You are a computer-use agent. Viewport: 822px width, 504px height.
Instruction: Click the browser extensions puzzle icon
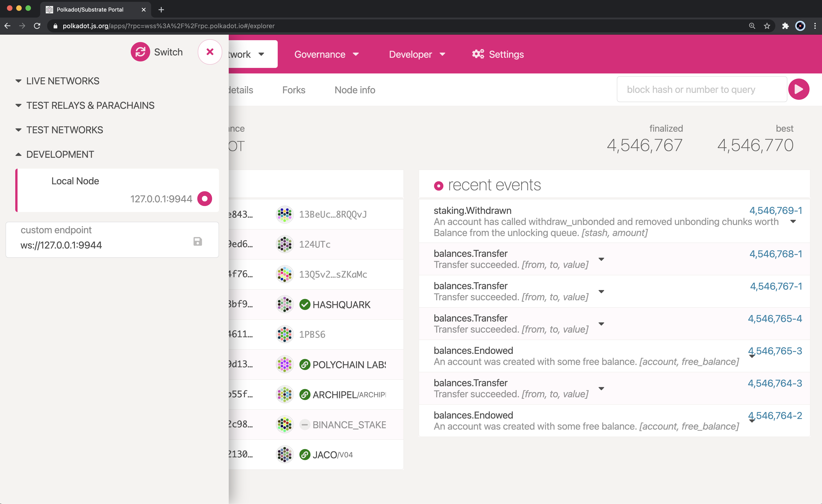pos(785,26)
